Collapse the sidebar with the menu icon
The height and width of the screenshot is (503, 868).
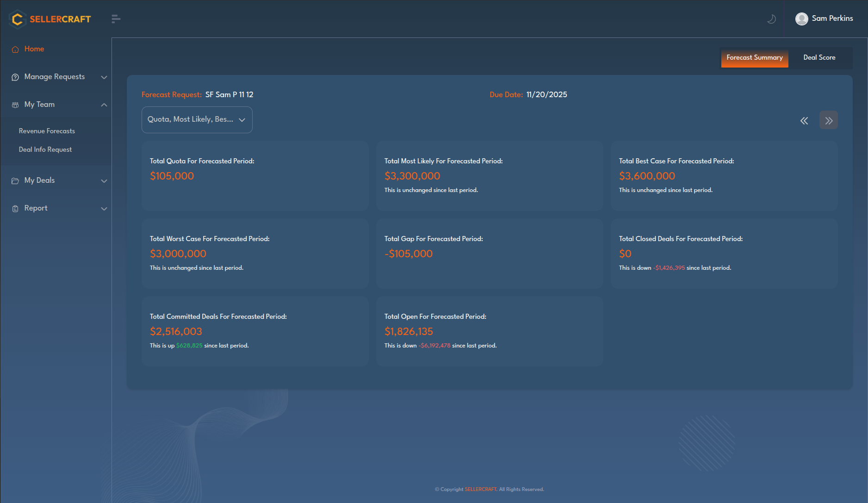coord(116,19)
